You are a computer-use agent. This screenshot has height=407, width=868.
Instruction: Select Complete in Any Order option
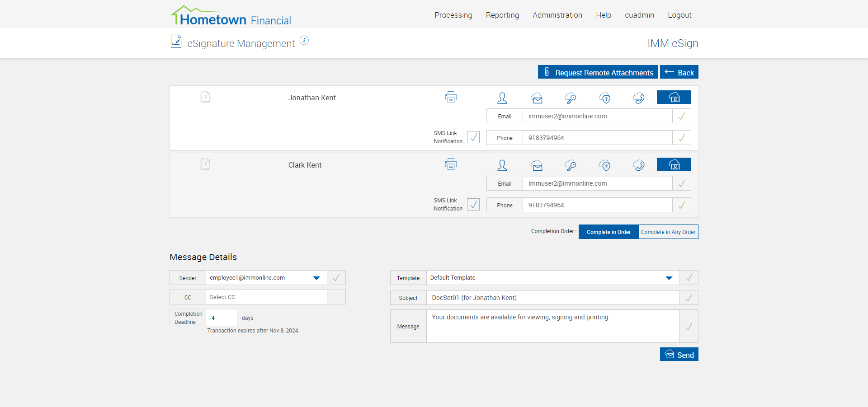tap(668, 232)
